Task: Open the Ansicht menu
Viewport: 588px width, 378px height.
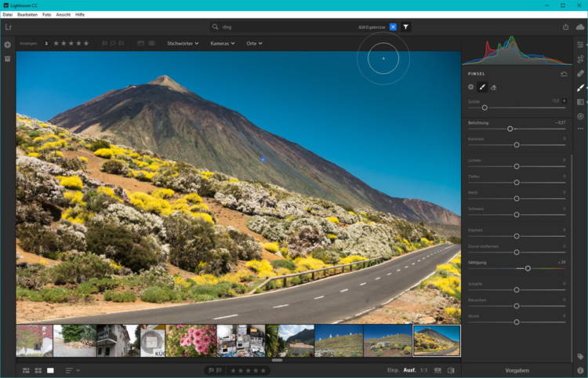Action: pyautogui.click(x=64, y=15)
